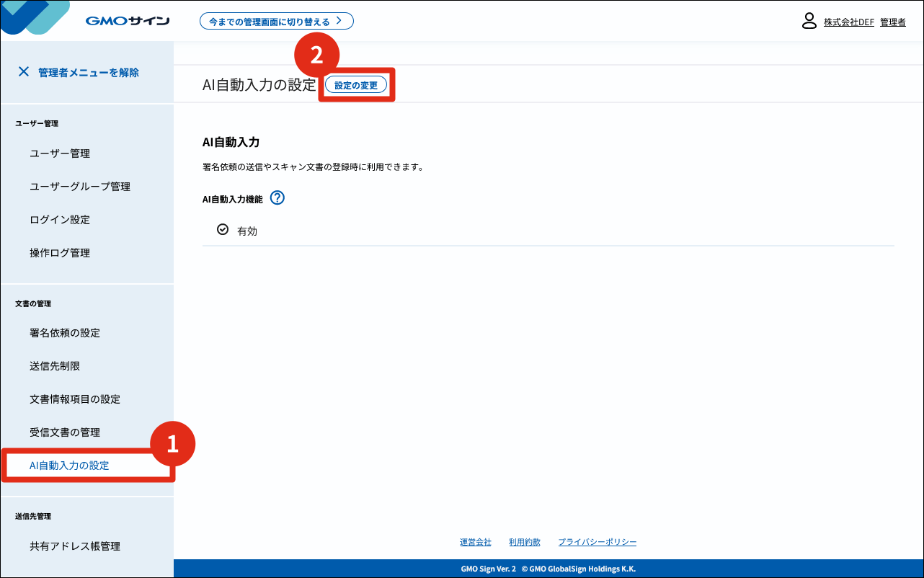
Task: Click the 設定の変更 button
Action: pyautogui.click(x=356, y=85)
